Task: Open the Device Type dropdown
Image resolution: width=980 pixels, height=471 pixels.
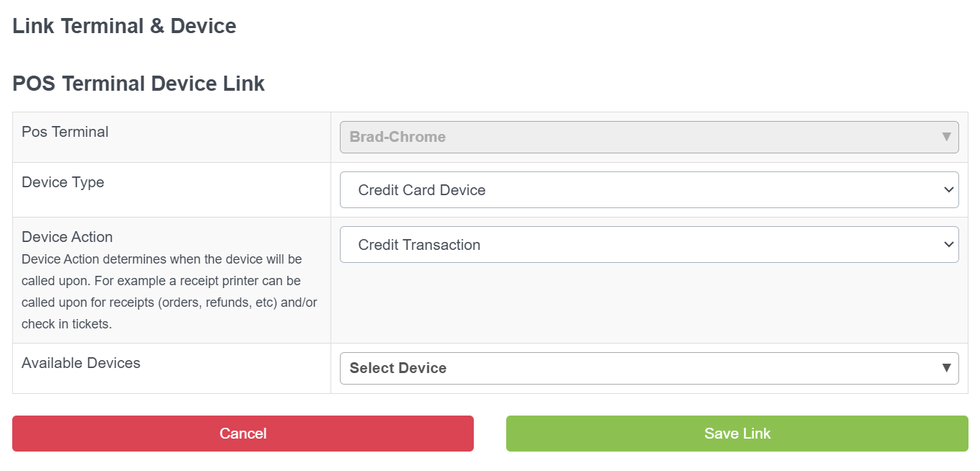Action: pos(649,190)
